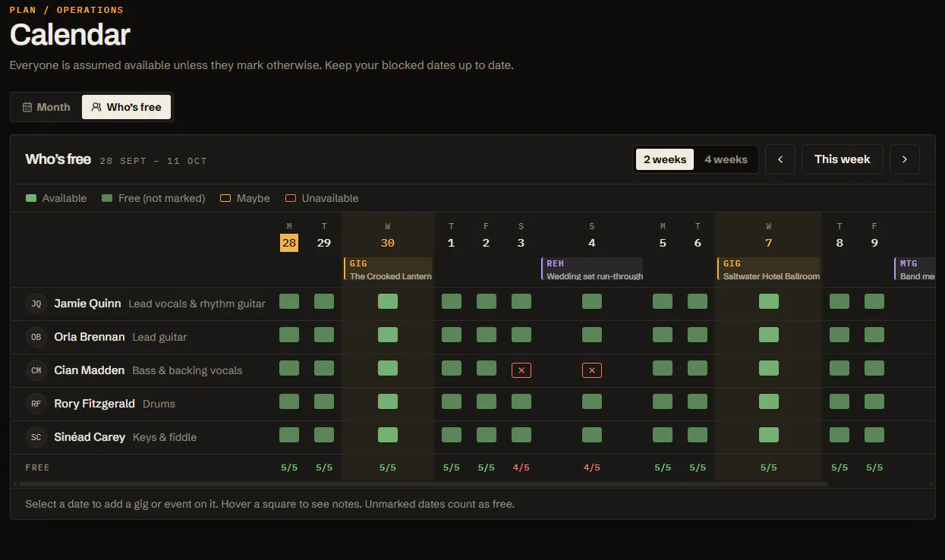This screenshot has height=560, width=945.
Task: Click the Jamie Quinn name
Action: click(87, 304)
